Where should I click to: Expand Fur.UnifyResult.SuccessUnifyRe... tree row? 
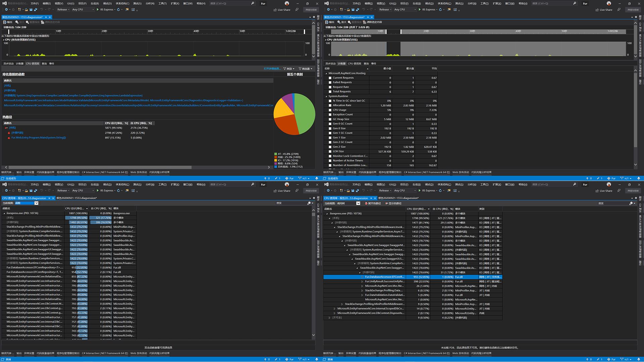[362, 282]
